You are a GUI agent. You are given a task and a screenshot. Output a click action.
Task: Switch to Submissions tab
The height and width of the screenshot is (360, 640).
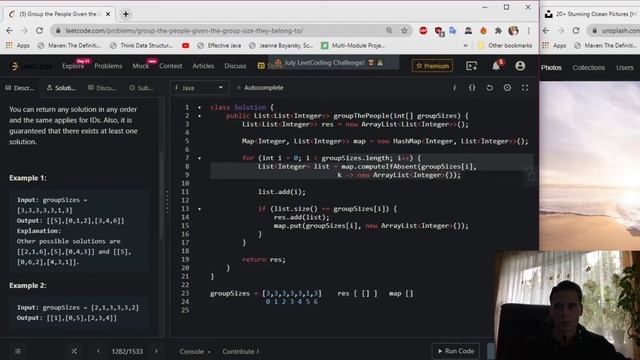click(x=141, y=88)
